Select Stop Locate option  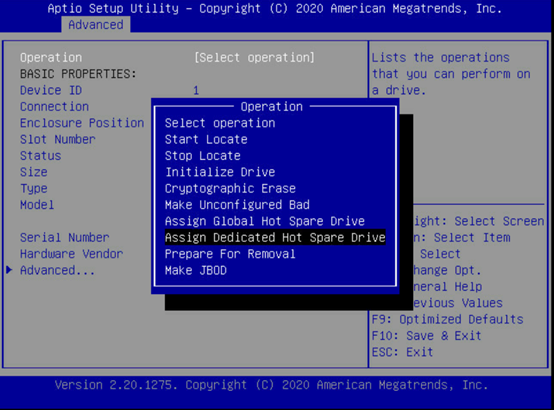click(x=202, y=156)
